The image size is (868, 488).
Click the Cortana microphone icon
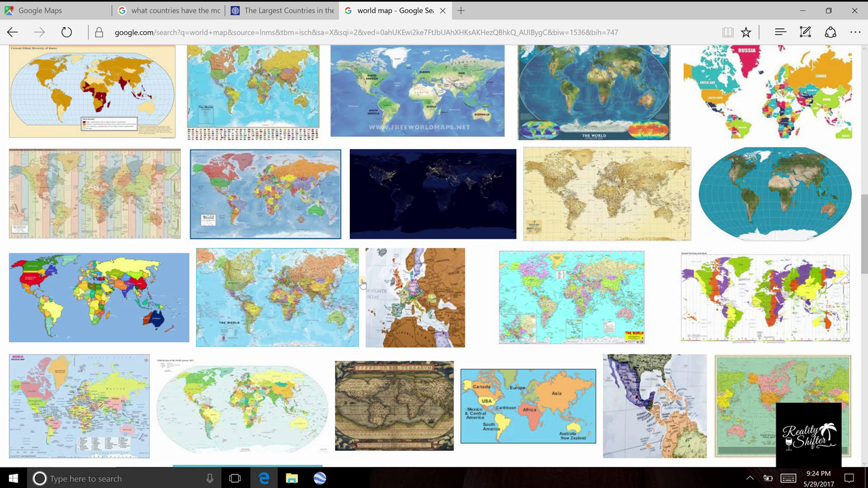[x=210, y=479]
